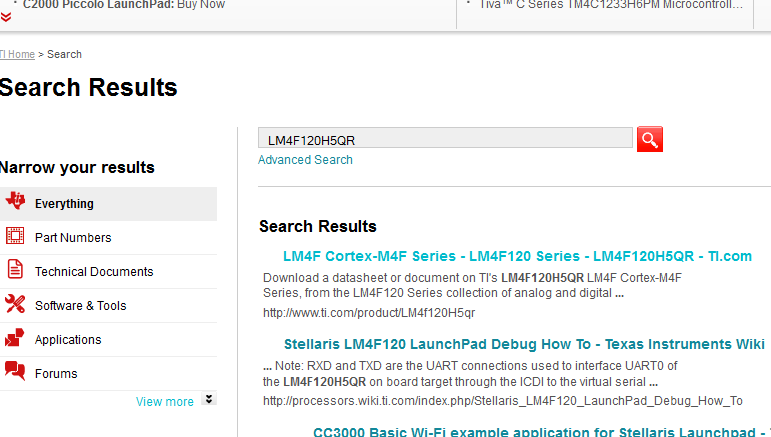Click the 'Narrow your results' heading
Viewport: 771px width, 437px height.
tap(77, 168)
